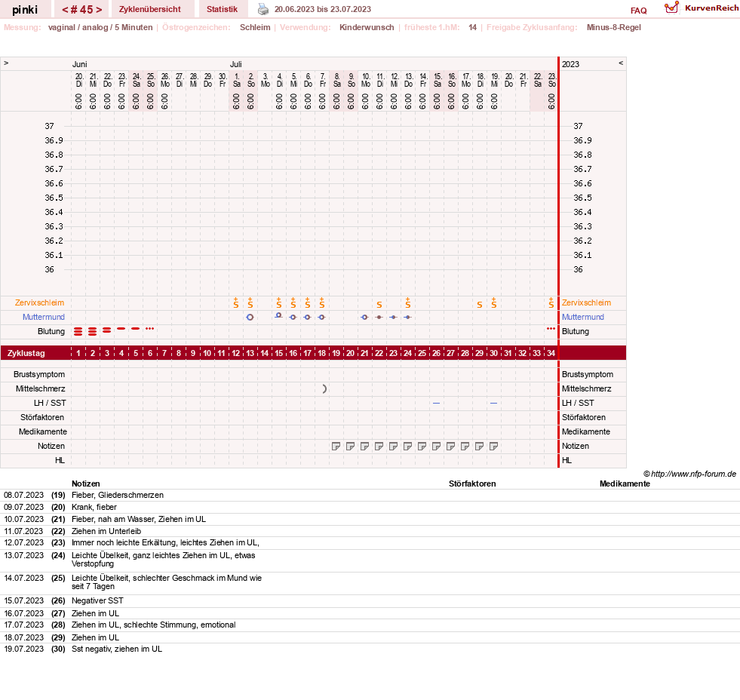Click the 'vaginal / analog / 5 Minuten' value
Viewport: 740px width, 700px height.
click(100, 27)
